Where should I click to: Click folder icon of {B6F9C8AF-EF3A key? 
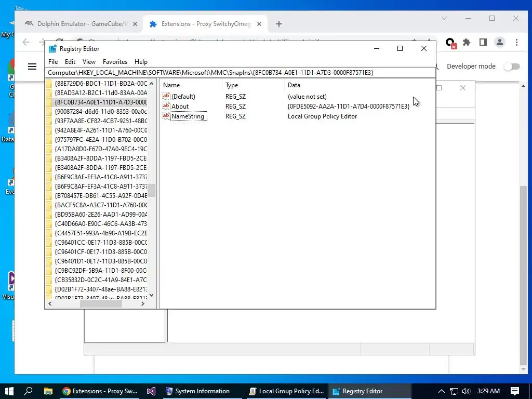pyautogui.click(x=49, y=187)
